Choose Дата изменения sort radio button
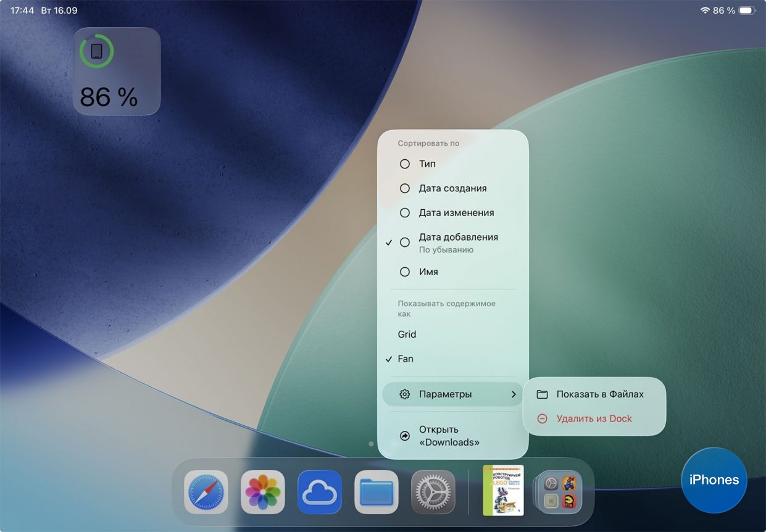The height and width of the screenshot is (532, 766). pyautogui.click(x=405, y=213)
